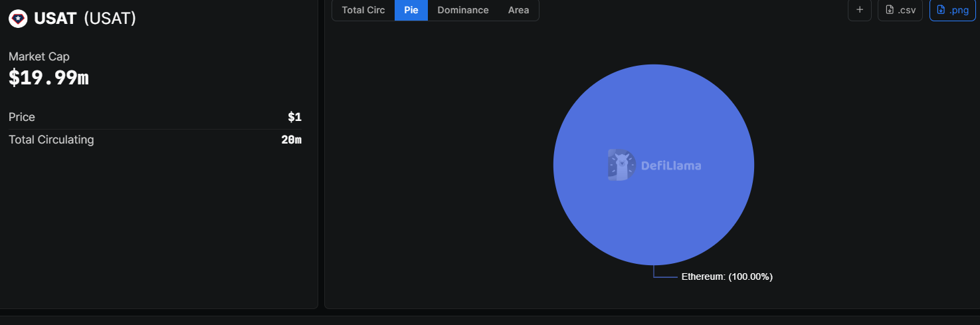Screen dimensions: 980x325
Task: Click the Market Cap label
Action: click(39, 56)
